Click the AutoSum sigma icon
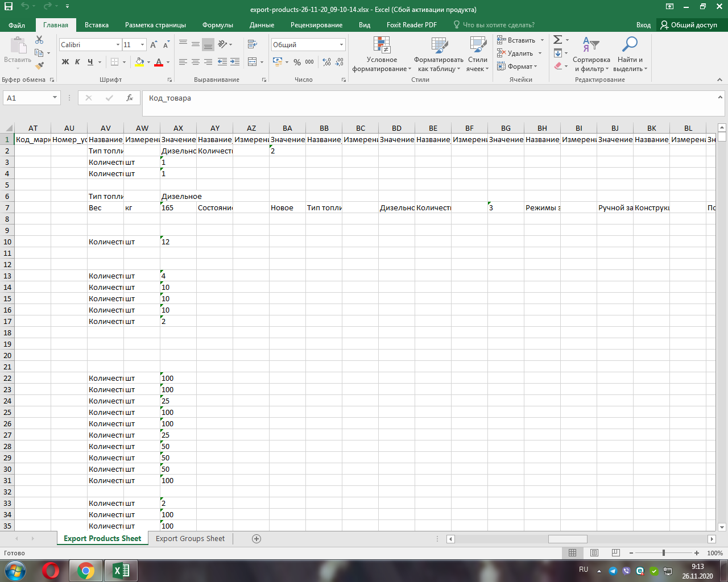Viewport: 728px width, 582px height. tap(558, 40)
